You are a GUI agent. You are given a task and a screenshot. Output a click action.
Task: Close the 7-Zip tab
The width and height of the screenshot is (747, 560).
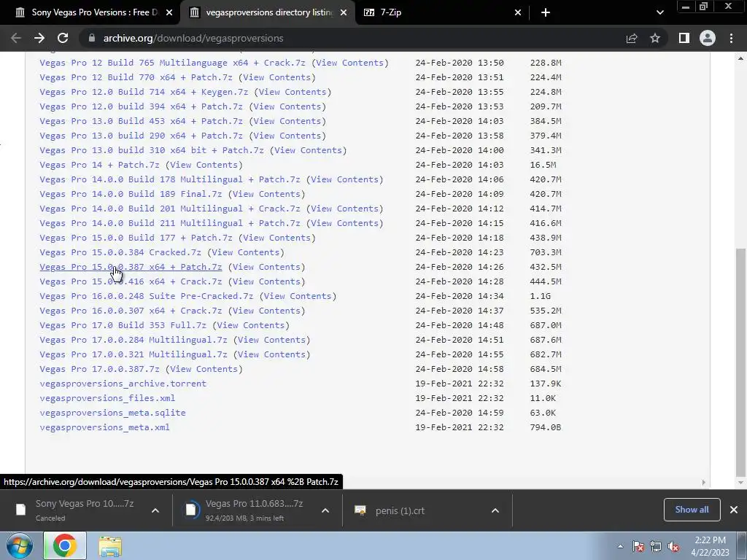pos(518,12)
